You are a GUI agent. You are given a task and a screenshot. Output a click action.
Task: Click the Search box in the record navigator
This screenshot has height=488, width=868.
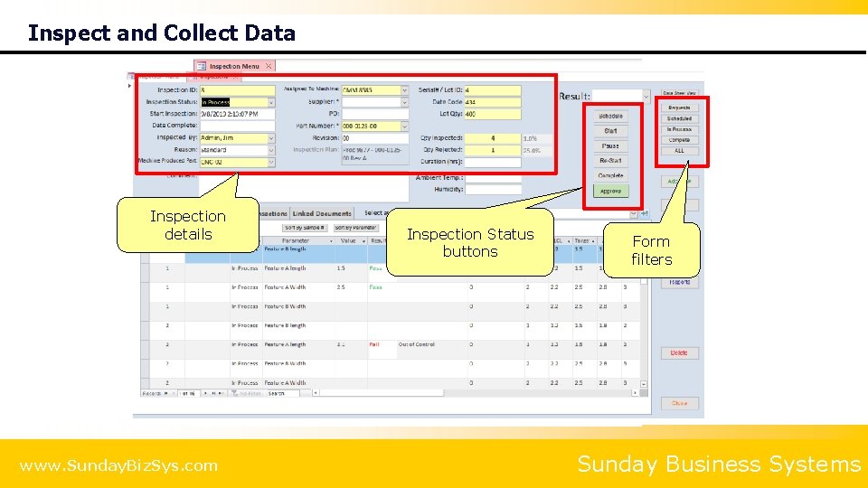[283, 393]
